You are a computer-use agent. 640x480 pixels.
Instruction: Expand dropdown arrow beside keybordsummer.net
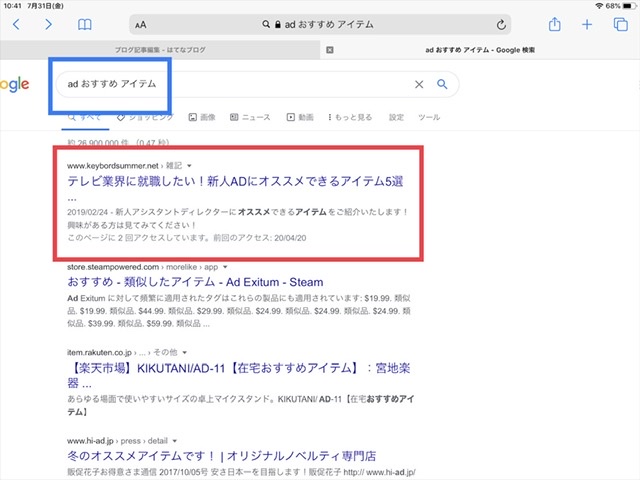coord(189,166)
